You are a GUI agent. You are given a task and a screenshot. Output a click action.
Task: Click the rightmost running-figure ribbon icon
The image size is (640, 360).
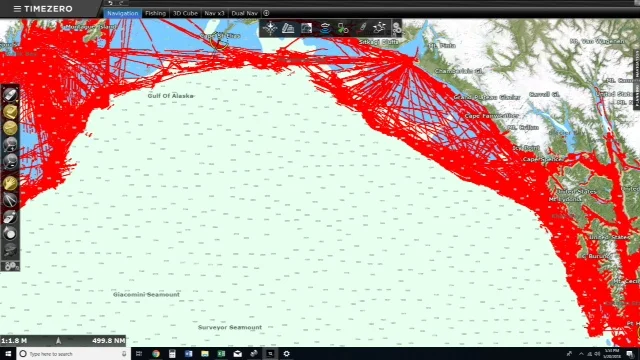point(379,28)
